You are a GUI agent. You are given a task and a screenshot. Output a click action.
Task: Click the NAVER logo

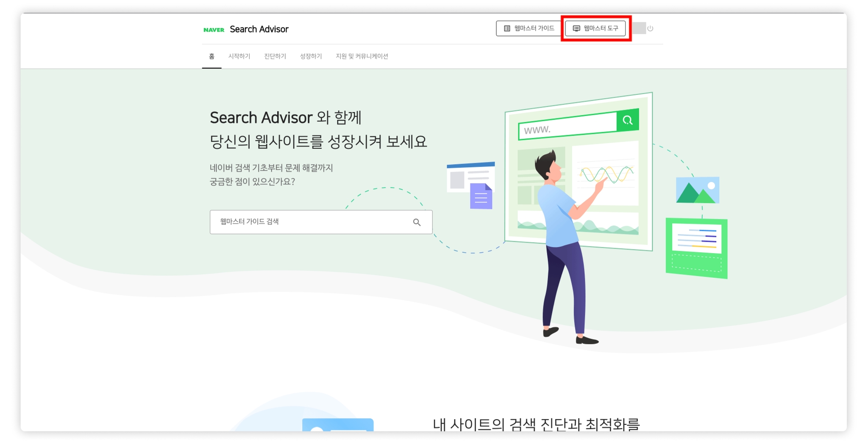point(214,30)
